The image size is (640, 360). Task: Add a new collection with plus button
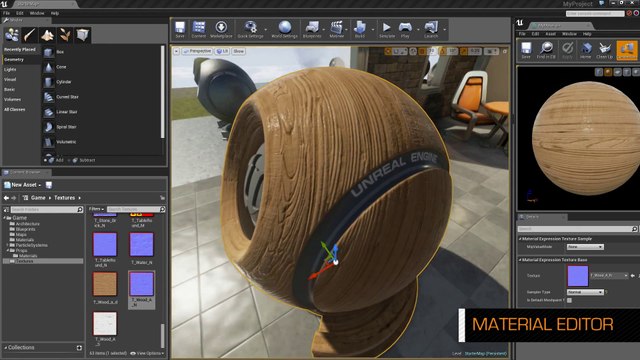click(79, 348)
